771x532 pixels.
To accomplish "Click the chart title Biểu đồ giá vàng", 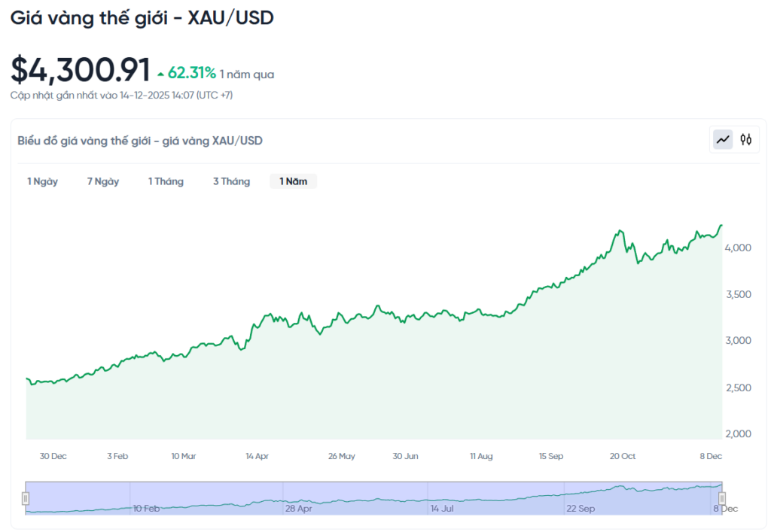I will point(140,141).
